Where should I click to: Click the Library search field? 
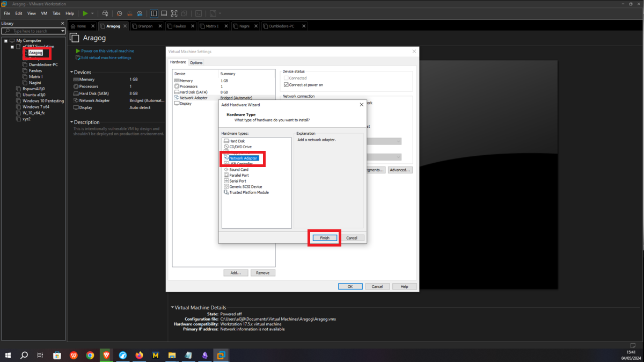[32, 31]
